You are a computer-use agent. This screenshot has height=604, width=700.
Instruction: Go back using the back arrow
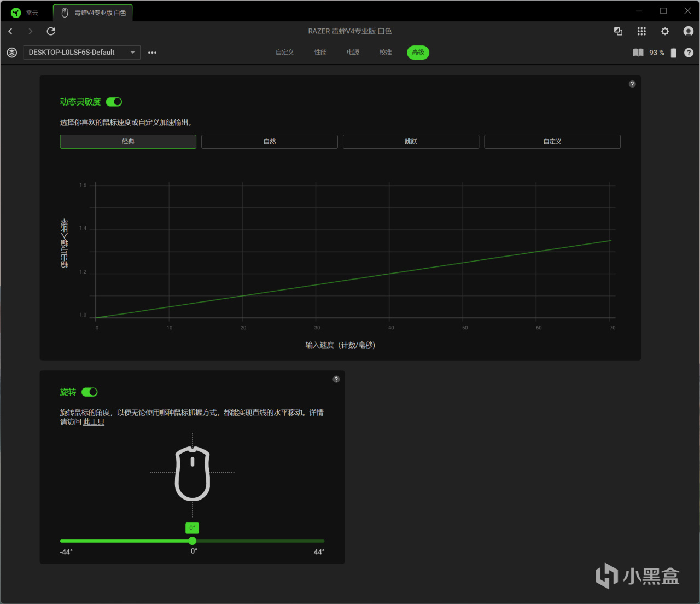point(10,31)
